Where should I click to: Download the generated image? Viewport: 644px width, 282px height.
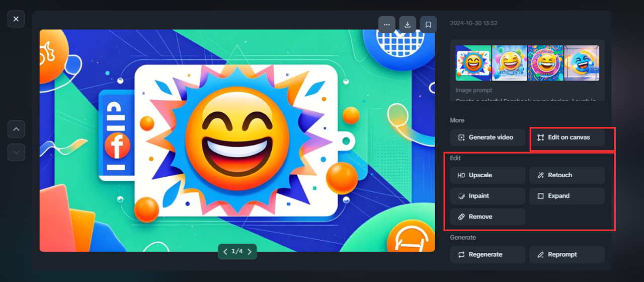[x=408, y=24]
